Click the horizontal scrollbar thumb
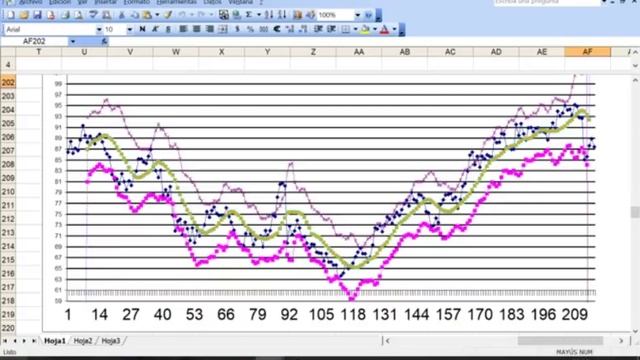 coord(560,340)
